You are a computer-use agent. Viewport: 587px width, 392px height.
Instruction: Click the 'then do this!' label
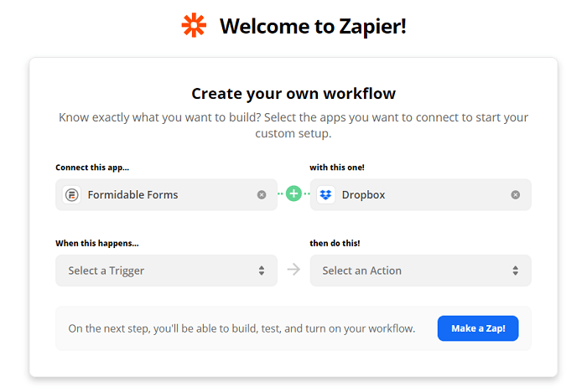click(335, 244)
